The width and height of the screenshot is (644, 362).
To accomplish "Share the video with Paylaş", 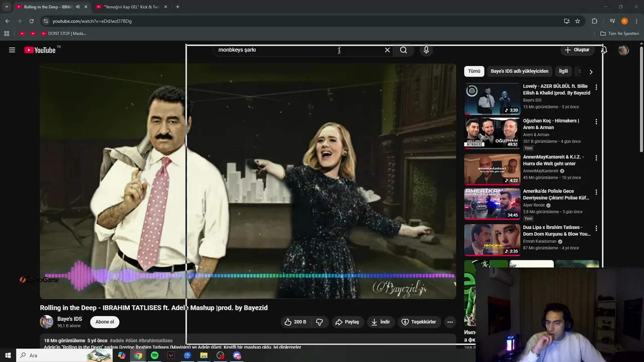I will (x=347, y=322).
